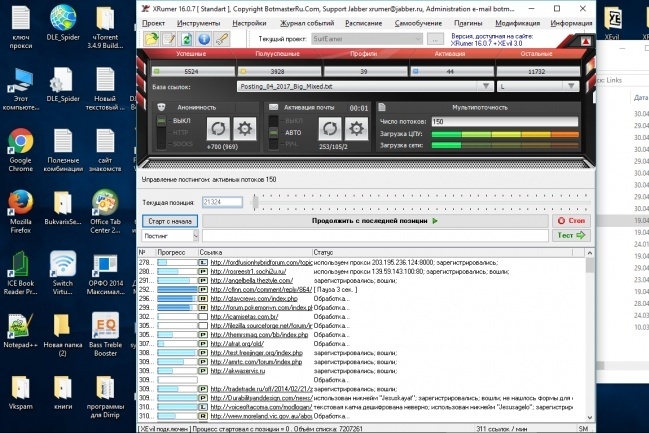Image resolution: width=649 pixels, height=433 pixels.
Task: Open the Журнал событий menu
Action: (x=307, y=23)
